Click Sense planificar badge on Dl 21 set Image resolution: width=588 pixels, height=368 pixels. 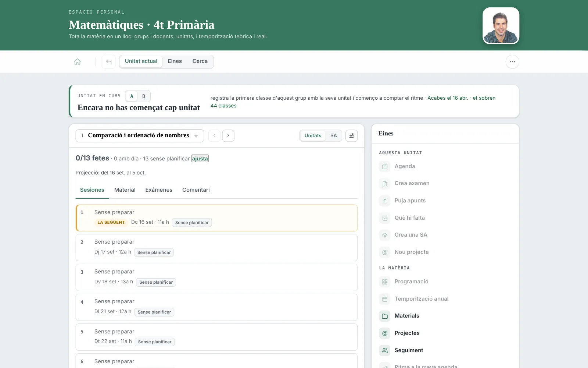pyautogui.click(x=154, y=312)
